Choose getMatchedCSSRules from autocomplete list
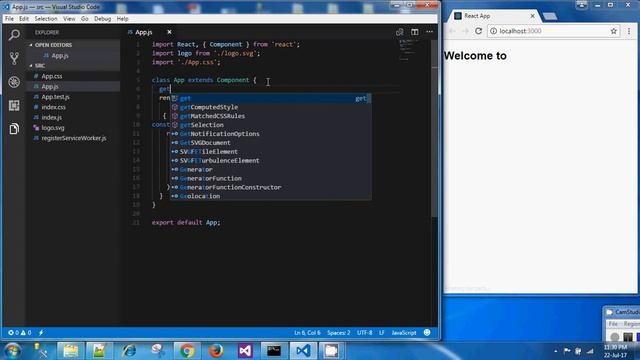 tap(271, 116)
